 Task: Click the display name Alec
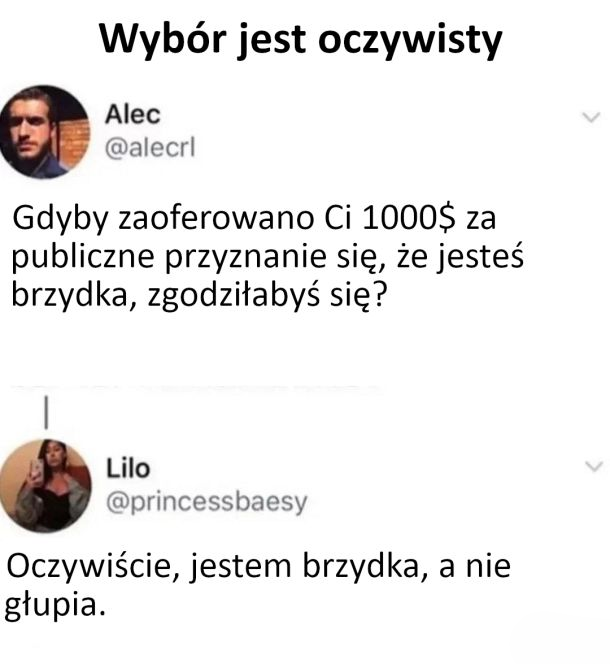(133, 114)
